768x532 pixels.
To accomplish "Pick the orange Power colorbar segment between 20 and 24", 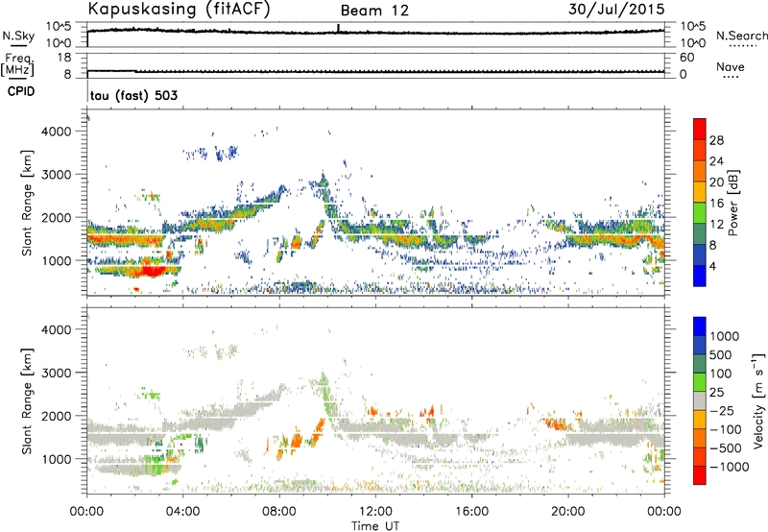I will click(x=700, y=172).
